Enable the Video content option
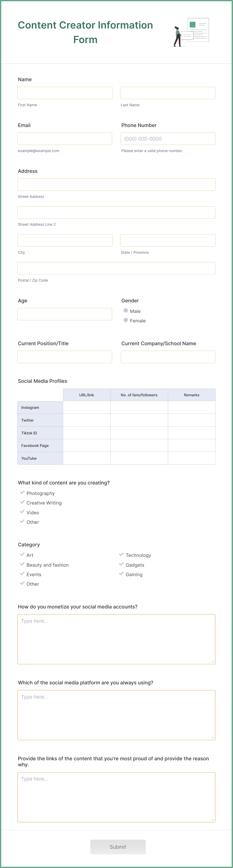This screenshot has height=868, width=233. pos(22,512)
